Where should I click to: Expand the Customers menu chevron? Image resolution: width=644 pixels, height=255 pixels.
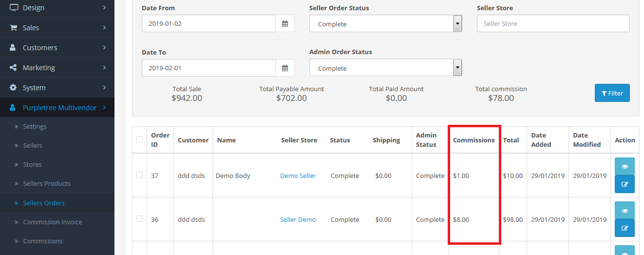[104, 48]
